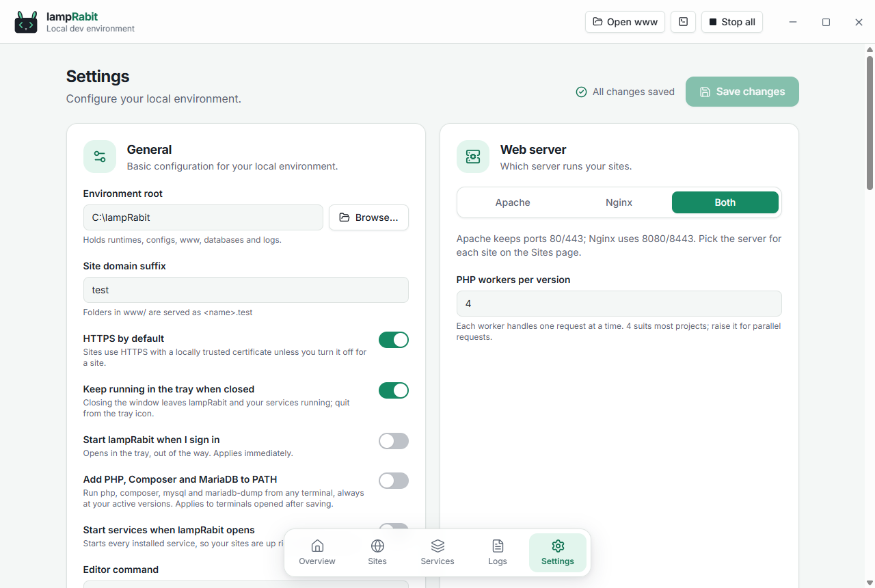Click the General sliders icon
The image size is (875, 588).
[100, 157]
